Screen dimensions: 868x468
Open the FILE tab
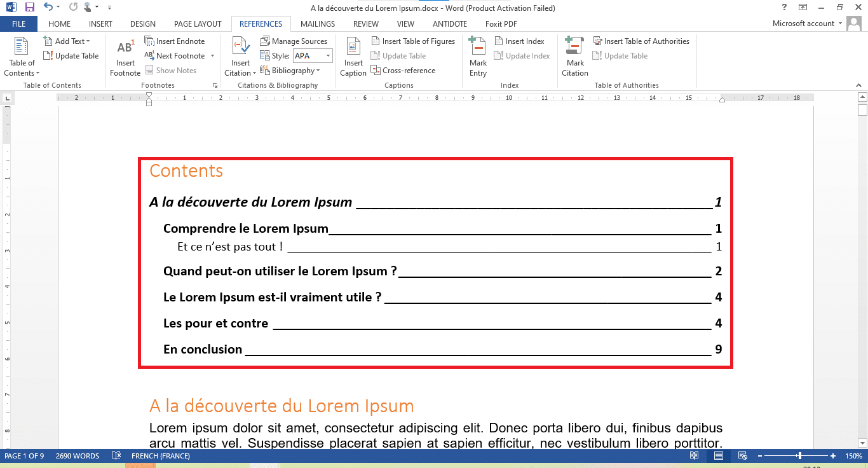tap(18, 24)
